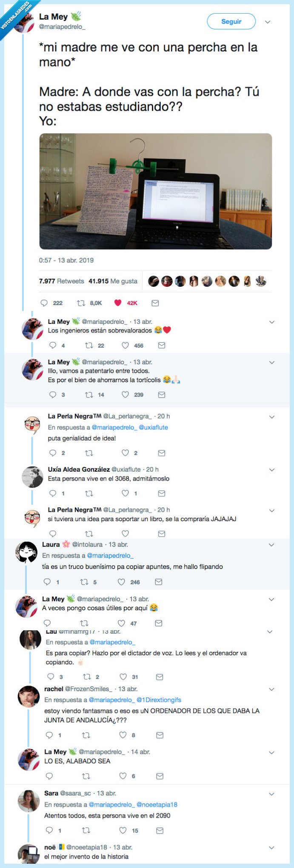Open the direct message envelope icon on main tweet
294x868 pixels.
[156, 303]
